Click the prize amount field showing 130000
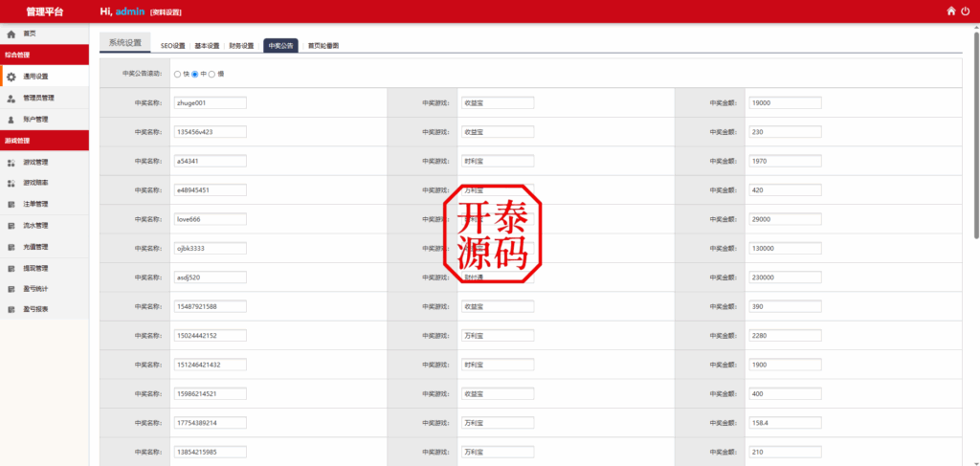The height and width of the screenshot is (466, 980). (x=785, y=248)
